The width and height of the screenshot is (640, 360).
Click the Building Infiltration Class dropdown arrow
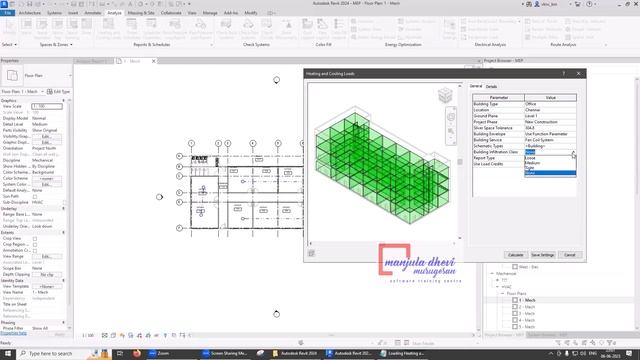tap(573, 152)
